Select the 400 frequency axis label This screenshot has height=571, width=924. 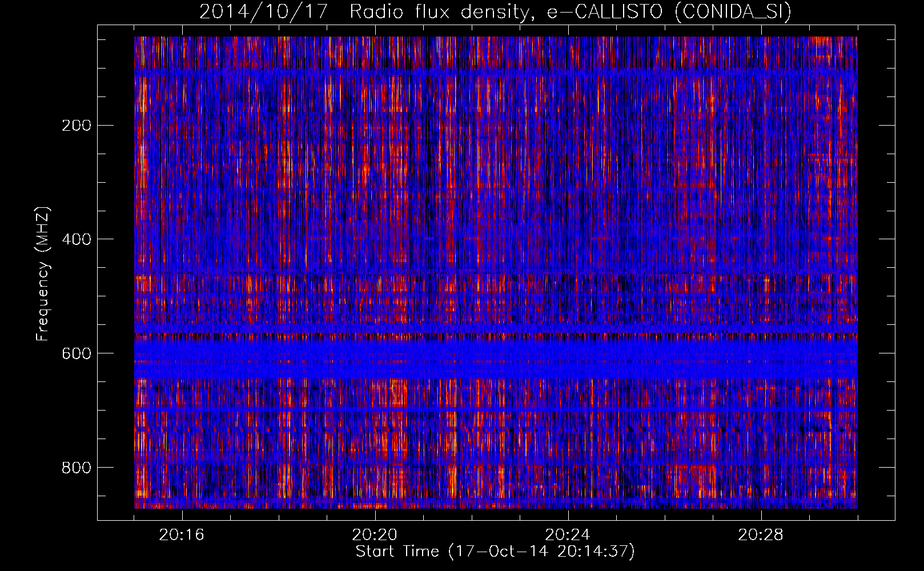click(77, 240)
